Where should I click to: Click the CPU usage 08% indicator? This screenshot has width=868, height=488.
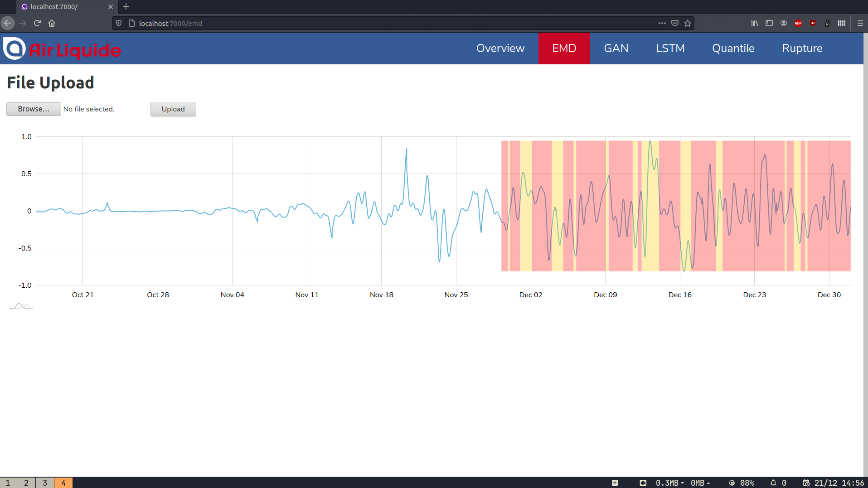point(742,483)
